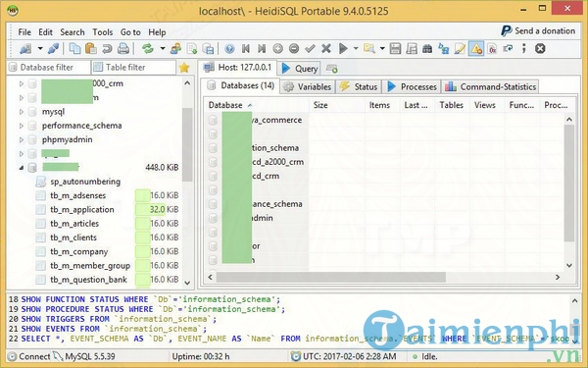Jump to first row icon
Viewport: 588px width, 368px height.
246,49
